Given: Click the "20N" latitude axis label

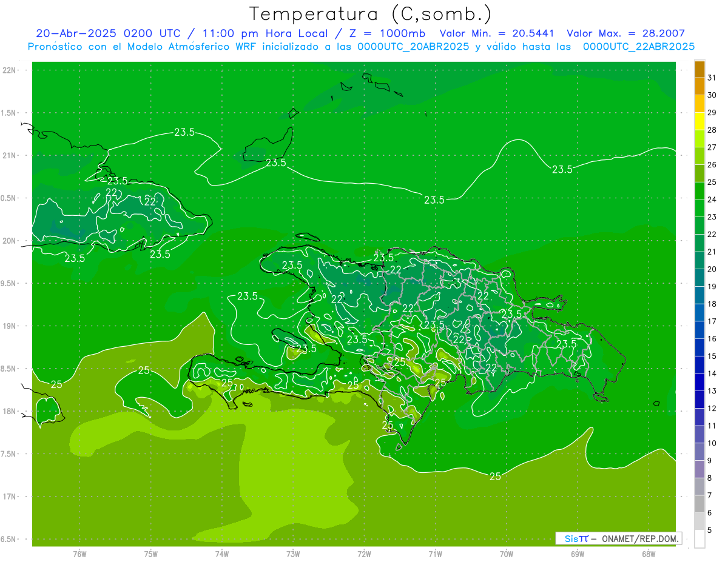Looking at the screenshot, I should pyautogui.click(x=10, y=241).
